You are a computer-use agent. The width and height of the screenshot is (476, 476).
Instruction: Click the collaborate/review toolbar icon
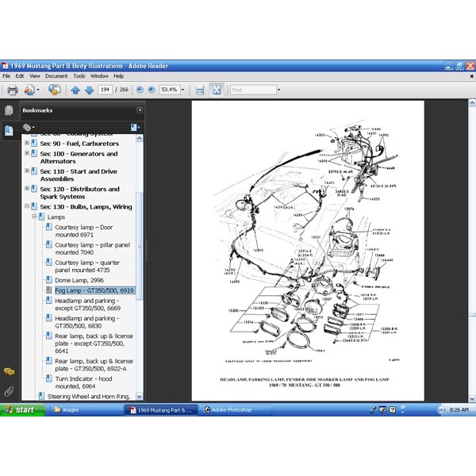pos(54,90)
